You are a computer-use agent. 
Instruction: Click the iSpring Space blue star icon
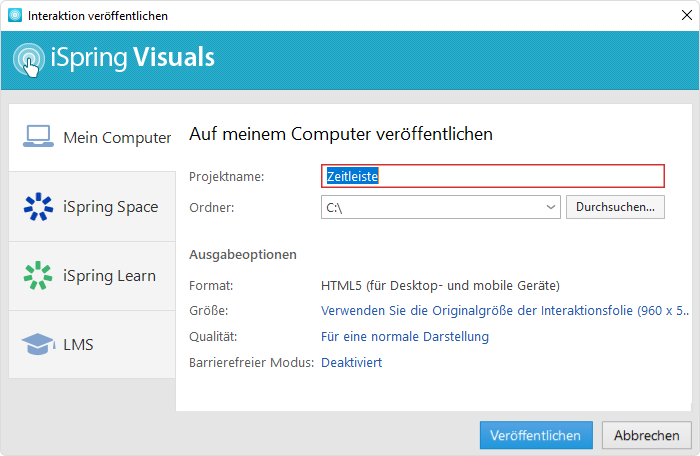tap(38, 206)
